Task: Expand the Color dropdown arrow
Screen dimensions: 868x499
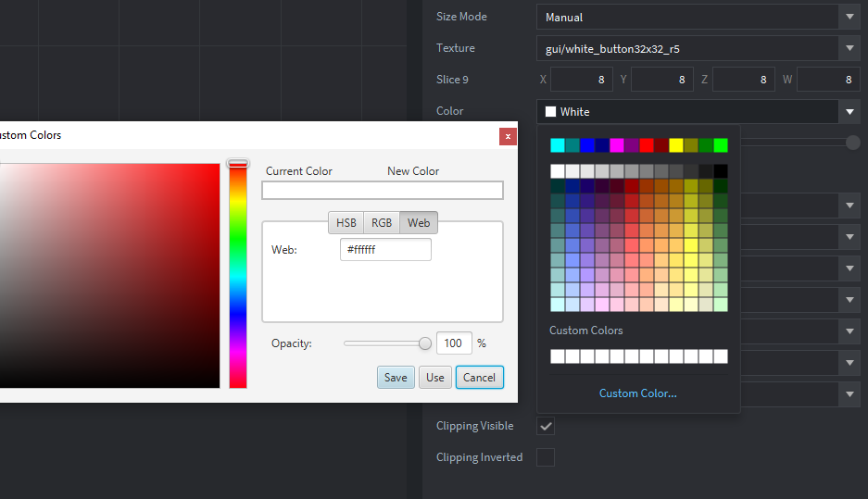Action: pyautogui.click(x=849, y=112)
